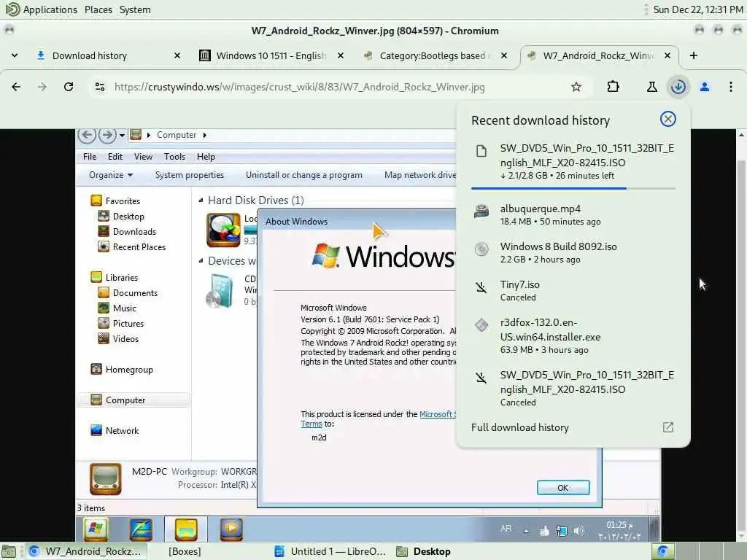The width and height of the screenshot is (747, 560).
Task: Switch to Windows 10 1511 - English tab
Action: [x=271, y=55]
